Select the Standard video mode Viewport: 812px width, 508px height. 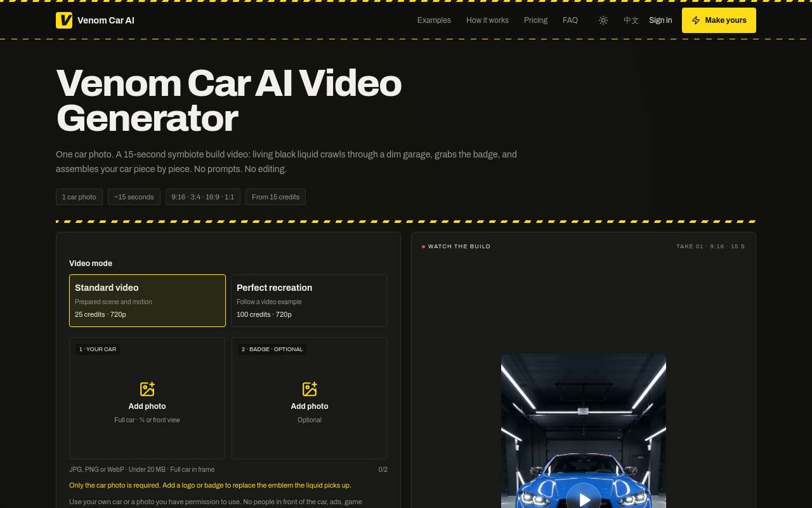pos(147,300)
